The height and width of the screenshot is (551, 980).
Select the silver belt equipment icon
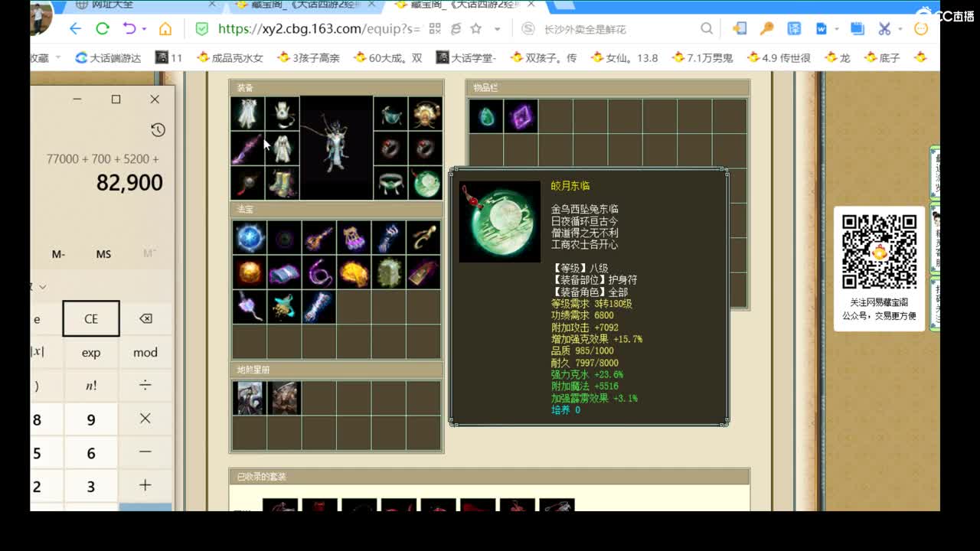click(x=390, y=183)
